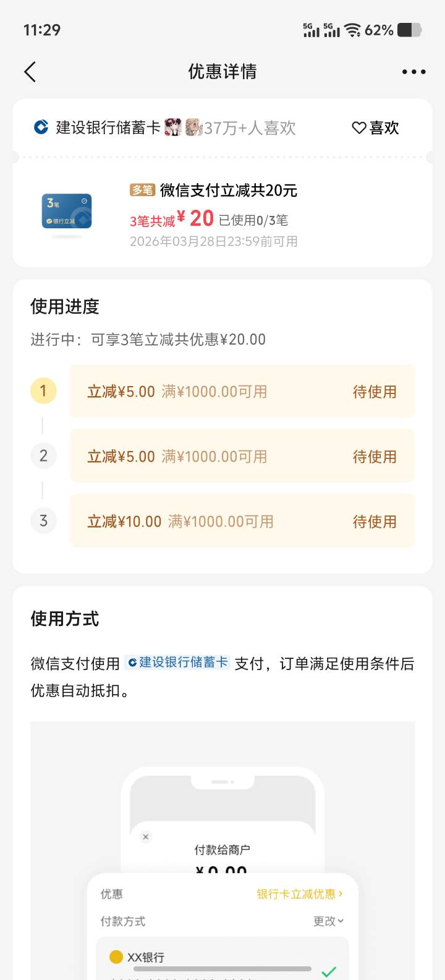Image resolution: width=445 pixels, height=980 pixels.
Task: Tap the heart 喜欢 like toggle
Action: [x=375, y=127]
